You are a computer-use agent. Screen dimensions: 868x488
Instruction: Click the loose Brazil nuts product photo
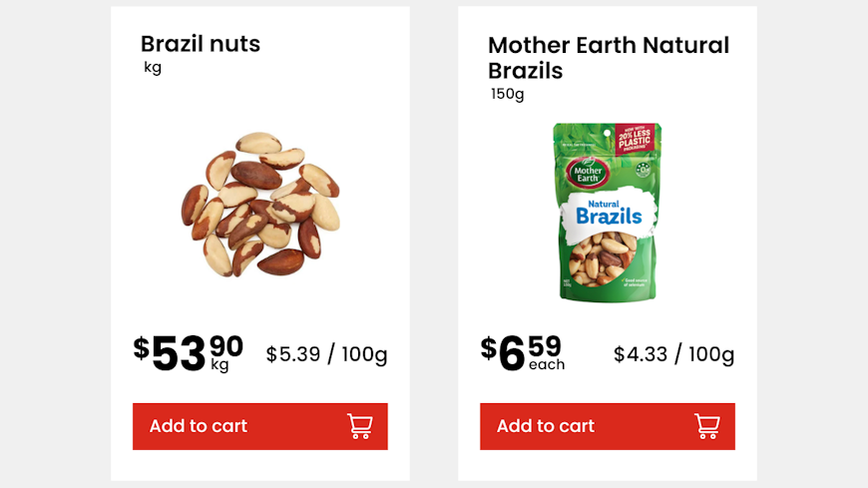(x=259, y=205)
